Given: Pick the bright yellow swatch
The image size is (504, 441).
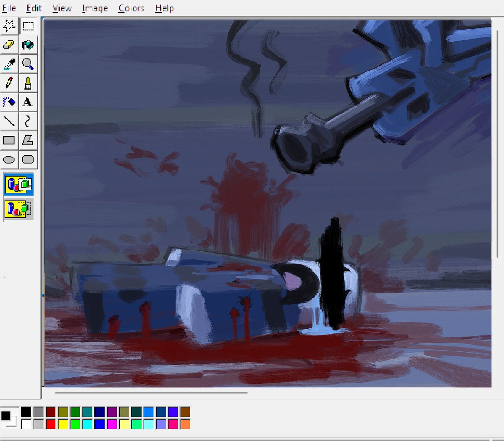Looking at the screenshot, I should coord(63,424).
